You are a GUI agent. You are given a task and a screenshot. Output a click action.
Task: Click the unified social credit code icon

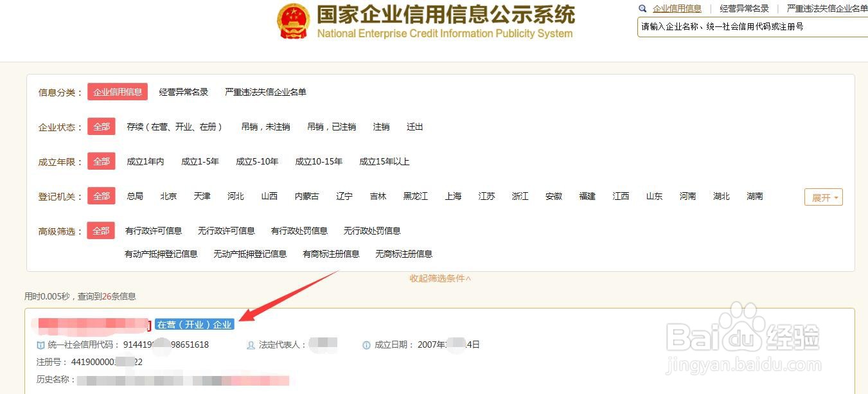[x=40, y=345]
